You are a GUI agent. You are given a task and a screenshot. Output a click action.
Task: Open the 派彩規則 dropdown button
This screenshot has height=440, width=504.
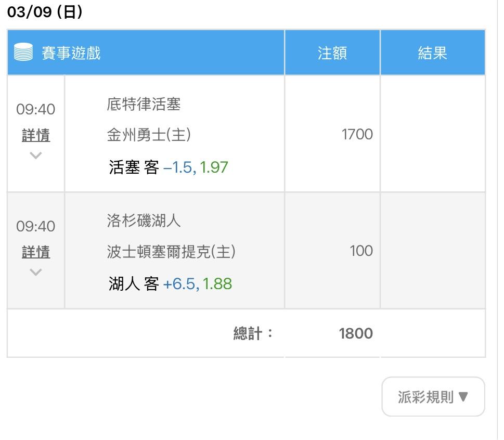433,397
